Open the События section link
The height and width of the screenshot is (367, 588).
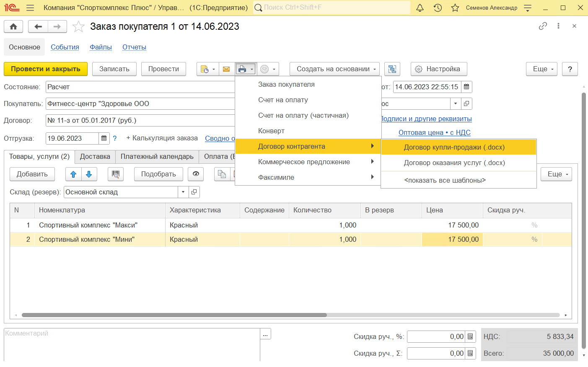pos(65,47)
